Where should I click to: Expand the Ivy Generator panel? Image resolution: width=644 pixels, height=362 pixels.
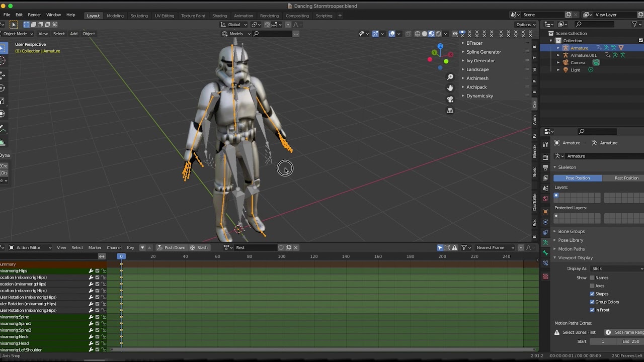[x=480, y=61]
